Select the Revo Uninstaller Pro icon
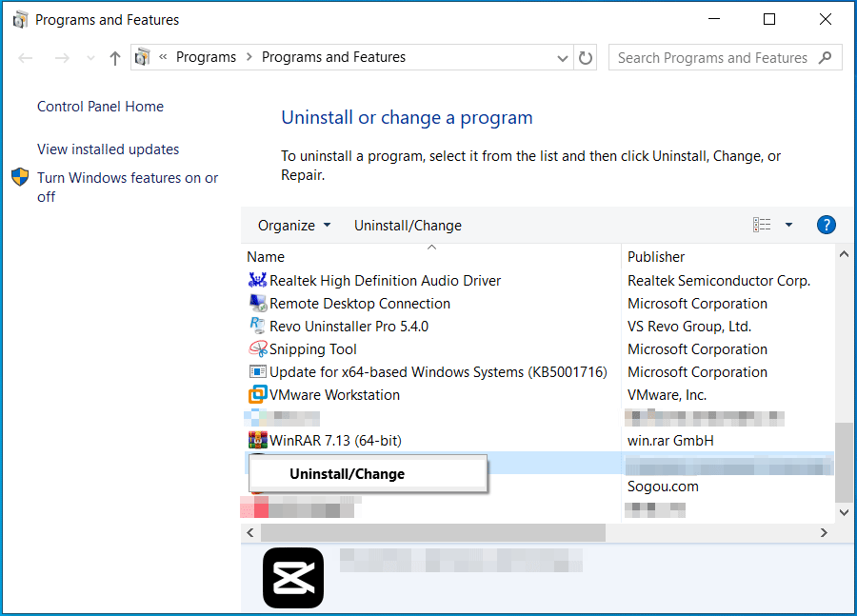The image size is (857, 616). click(x=257, y=326)
